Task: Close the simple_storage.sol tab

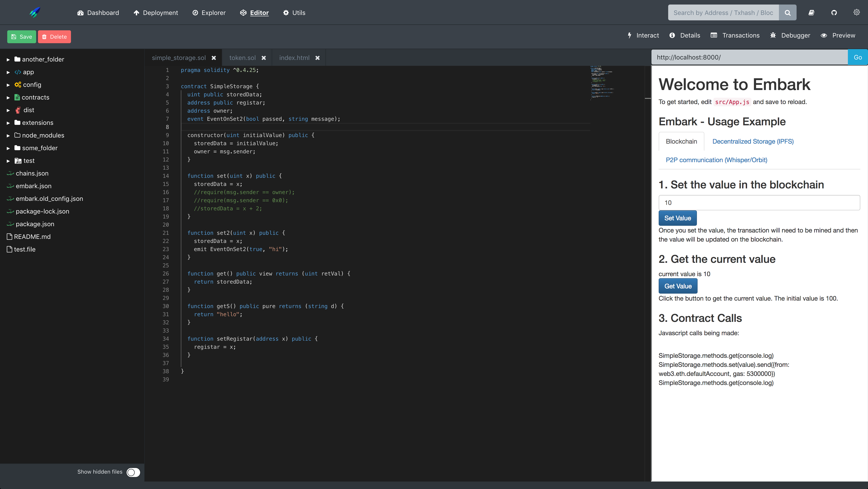Action: 214,58
